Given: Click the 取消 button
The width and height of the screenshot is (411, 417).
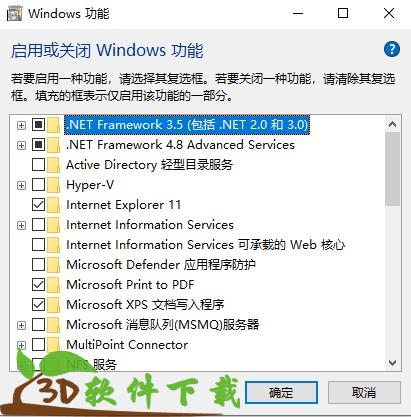Looking at the screenshot, I should (364, 393).
